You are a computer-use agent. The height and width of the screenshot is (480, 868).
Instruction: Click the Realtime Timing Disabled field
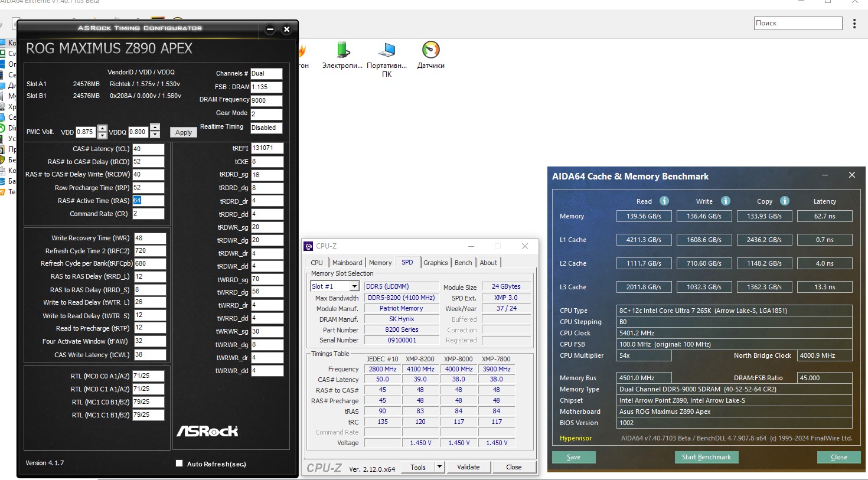(266, 128)
